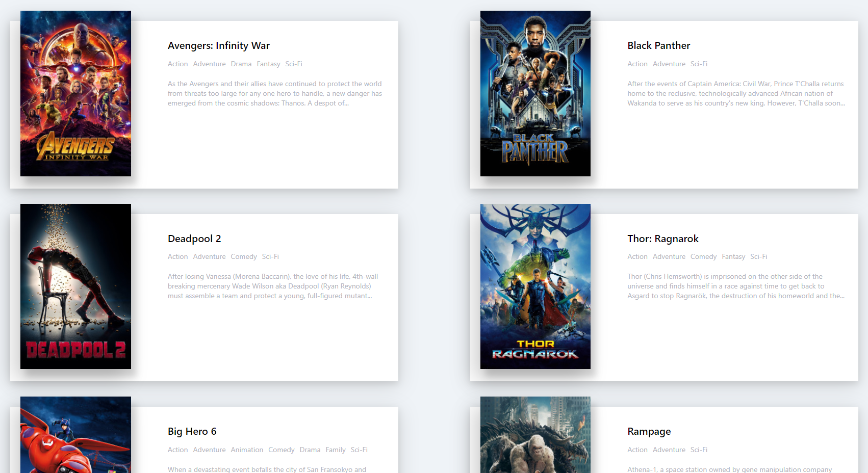This screenshot has width=868, height=473.
Task: Select Action genre under Rampage
Action: (637, 450)
